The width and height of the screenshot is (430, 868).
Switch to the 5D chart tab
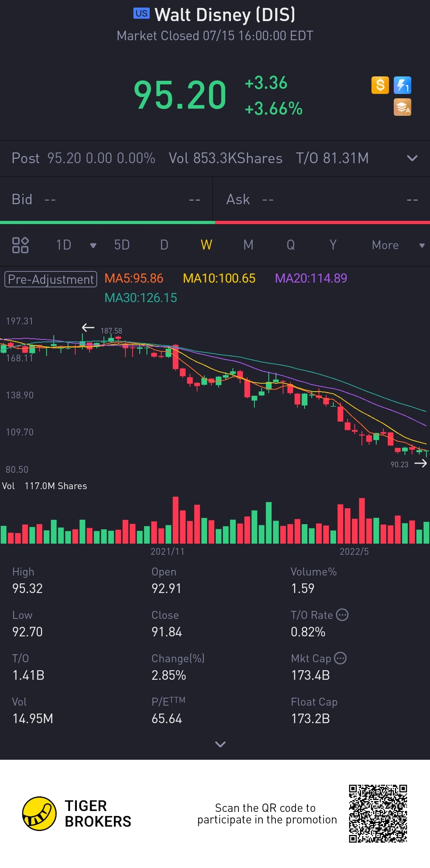point(122,245)
